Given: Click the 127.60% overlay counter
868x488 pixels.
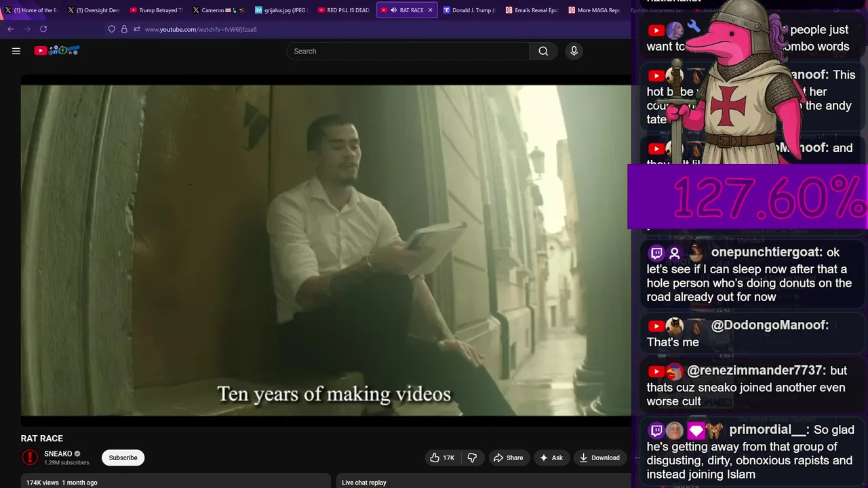Looking at the screenshot, I should coord(748,197).
